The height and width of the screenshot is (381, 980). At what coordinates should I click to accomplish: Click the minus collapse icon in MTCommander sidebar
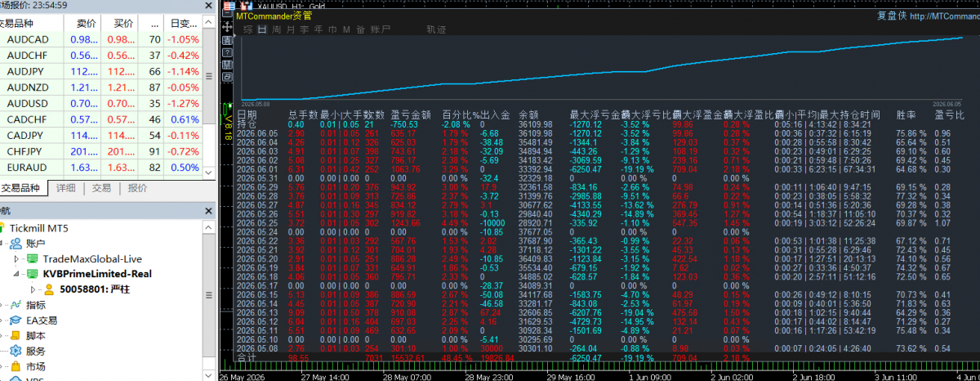(227, 12)
